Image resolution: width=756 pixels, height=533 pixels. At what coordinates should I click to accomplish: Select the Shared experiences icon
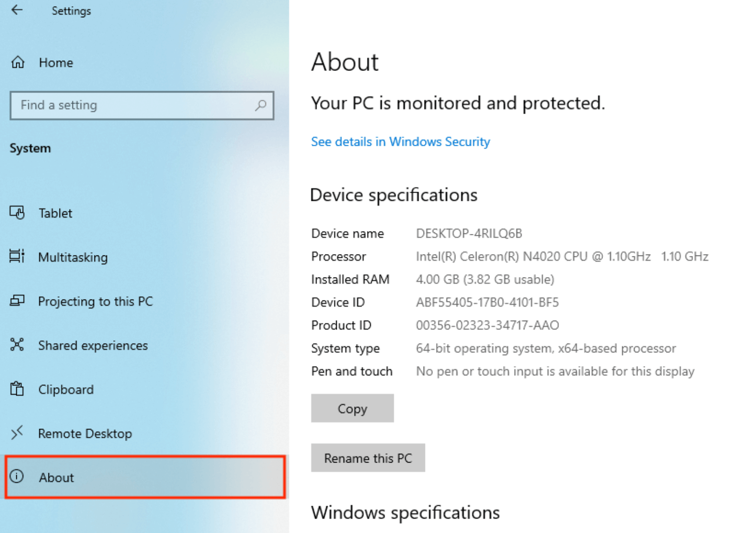click(x=16, y=345)
